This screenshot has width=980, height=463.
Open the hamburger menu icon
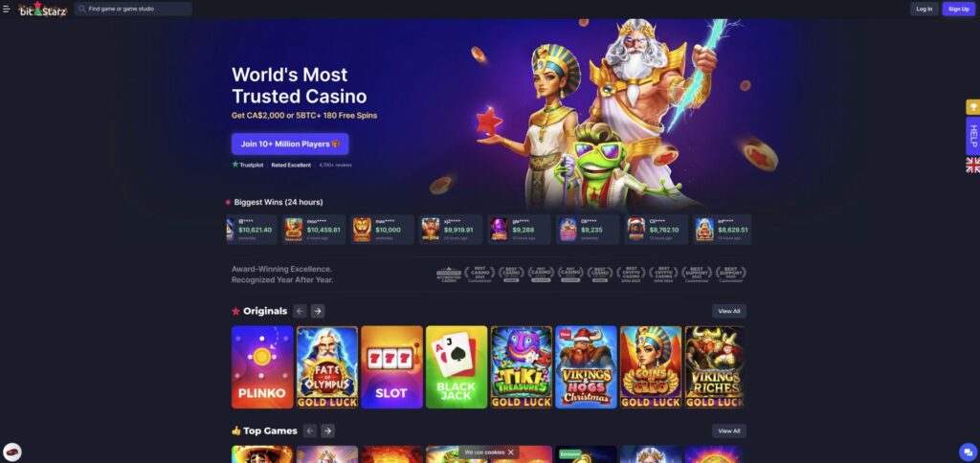7,9
